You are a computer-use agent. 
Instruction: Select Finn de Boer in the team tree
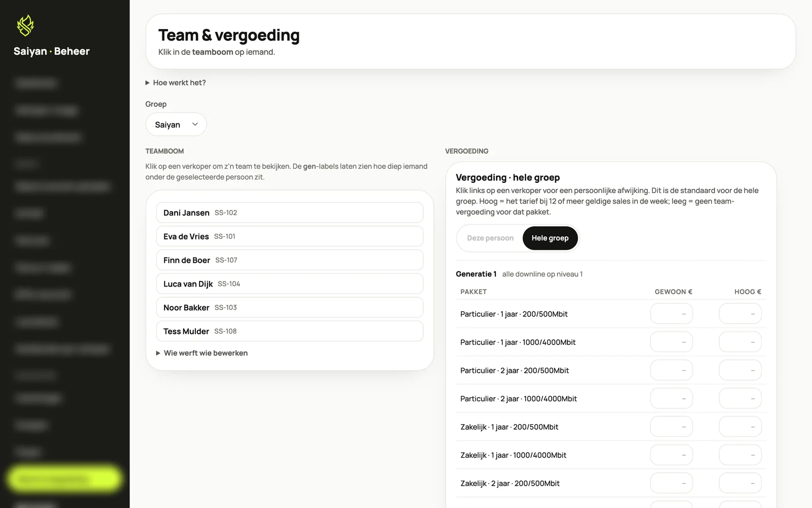290,260
